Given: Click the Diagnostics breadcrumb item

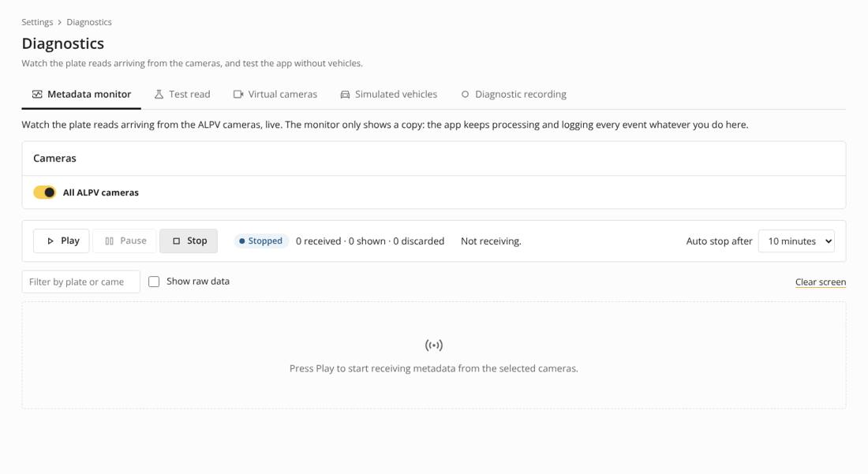Looking at the screenshot, I should pos(89,22).
